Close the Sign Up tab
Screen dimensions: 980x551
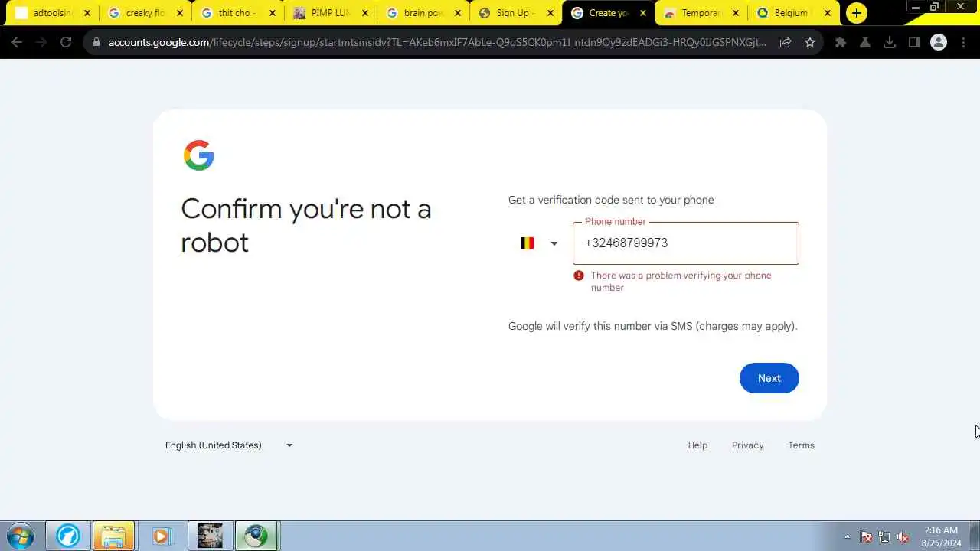coord(550,13)
